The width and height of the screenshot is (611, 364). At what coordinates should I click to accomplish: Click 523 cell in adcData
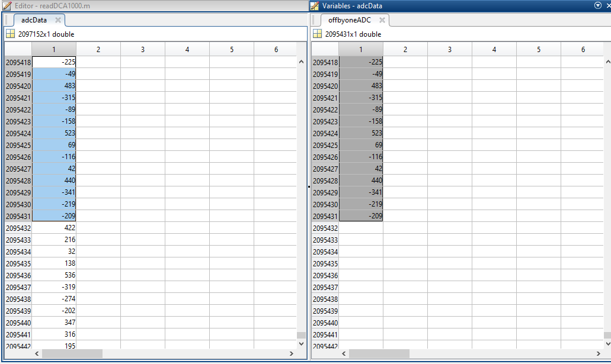point(54,133)
